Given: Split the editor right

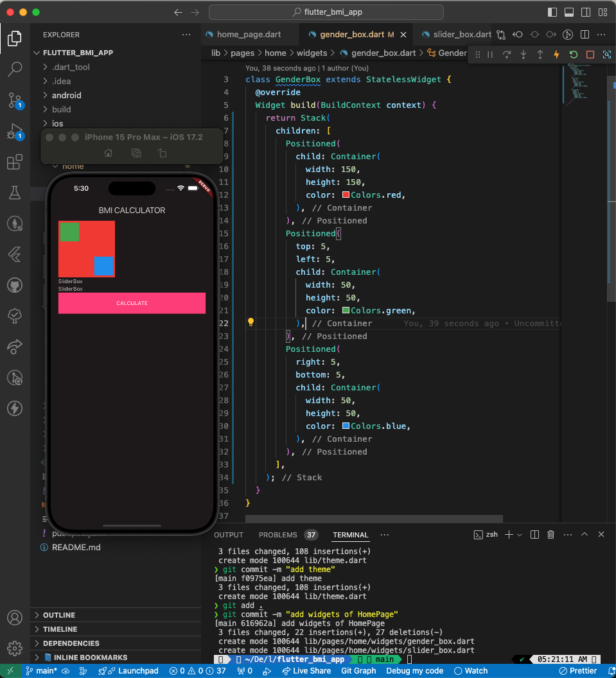Looking at the screenshot, I should pos(585,35).
